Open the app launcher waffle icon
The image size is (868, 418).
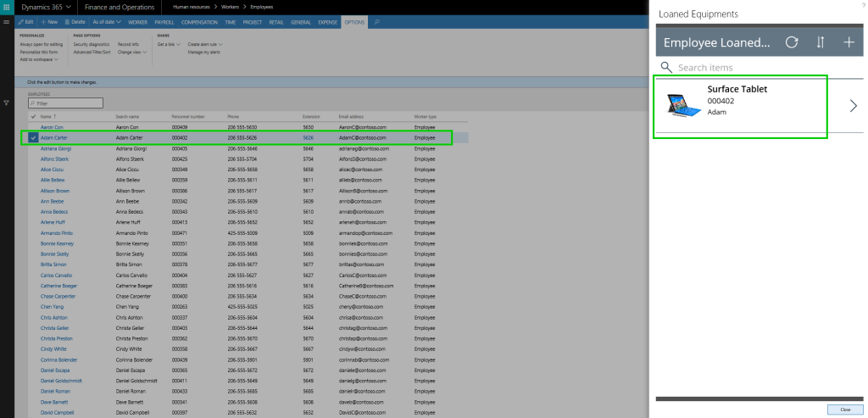[x=8, y=8]
